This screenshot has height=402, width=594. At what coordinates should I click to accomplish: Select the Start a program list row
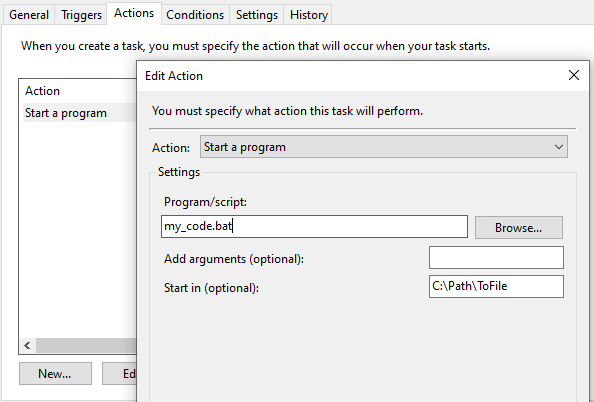80,113
